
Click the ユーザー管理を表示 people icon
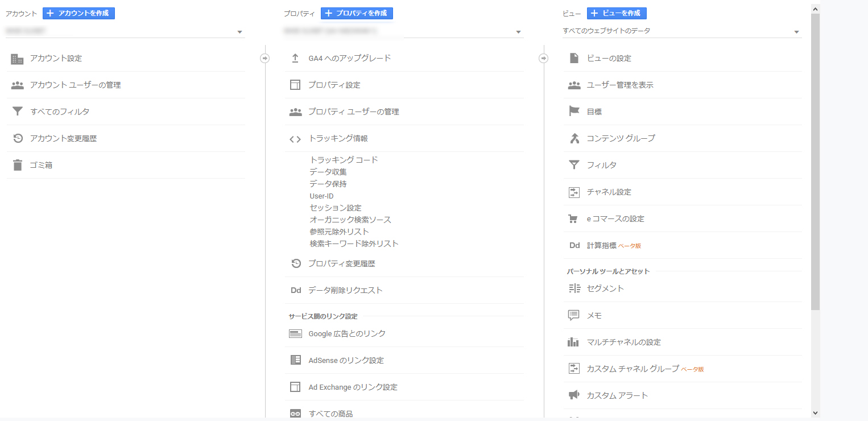coord(574,85)
